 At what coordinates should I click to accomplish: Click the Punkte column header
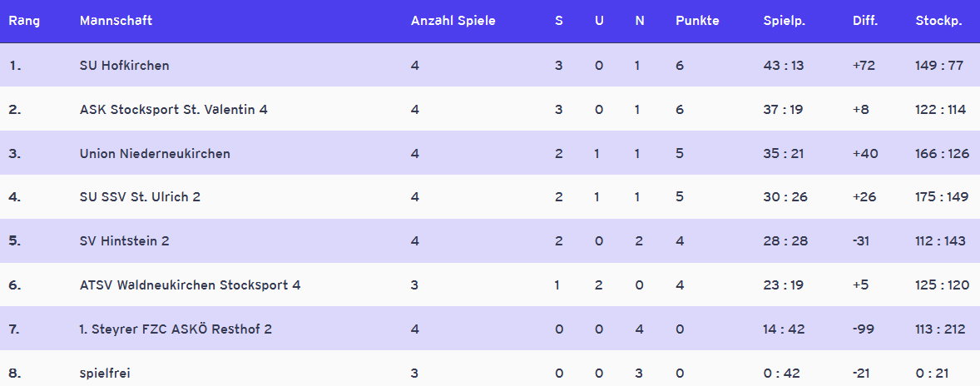pyautogui.click(x=697, y=21)
